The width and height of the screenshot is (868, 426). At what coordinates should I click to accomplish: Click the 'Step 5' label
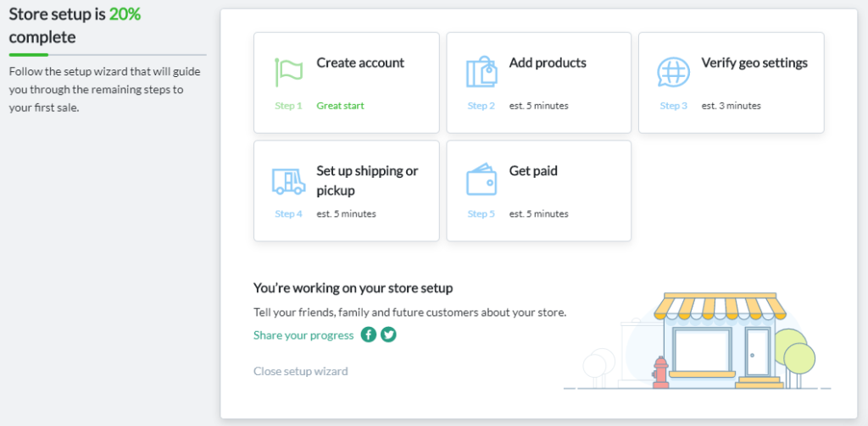(481, 213)
